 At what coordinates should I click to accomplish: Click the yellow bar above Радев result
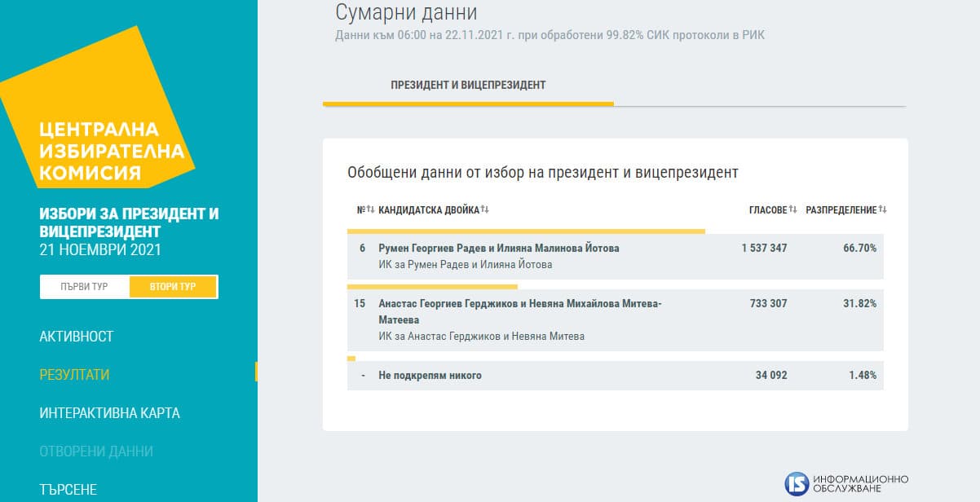tap(526, 231)
